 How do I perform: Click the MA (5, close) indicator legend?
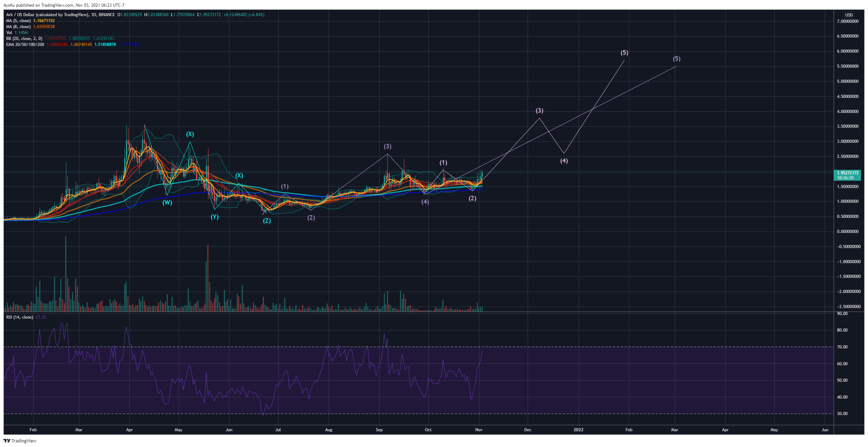tap(19, 21)
